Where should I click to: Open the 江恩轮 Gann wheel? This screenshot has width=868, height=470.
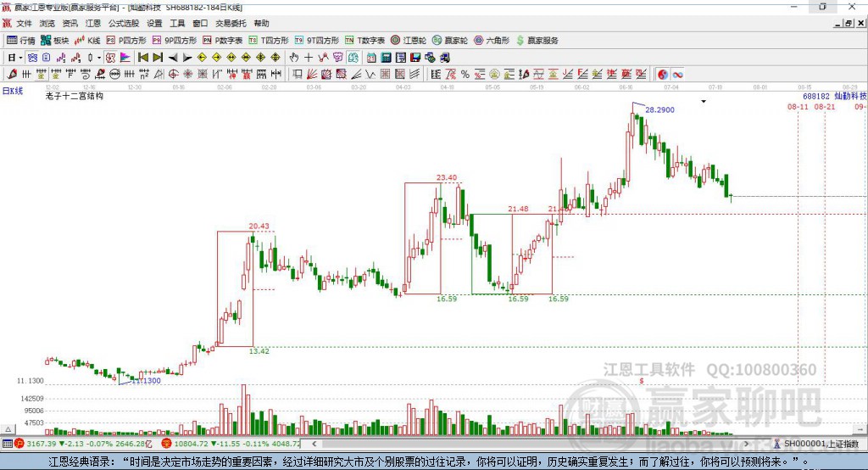click(409, 41)
